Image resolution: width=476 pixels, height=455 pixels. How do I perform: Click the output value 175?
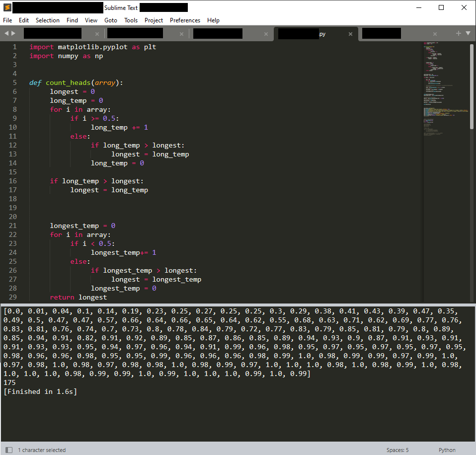tap(9, 382)
